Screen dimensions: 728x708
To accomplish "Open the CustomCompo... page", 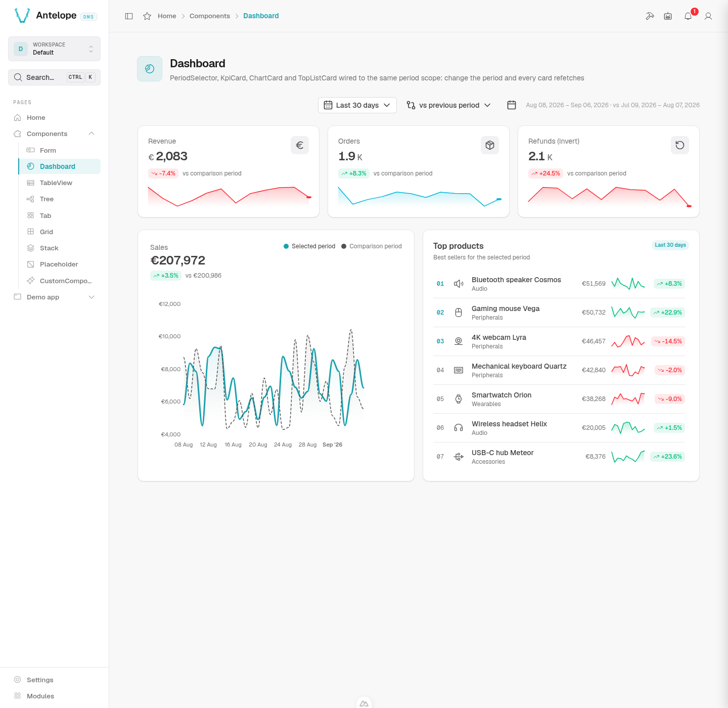I will [x=60, y=281].
